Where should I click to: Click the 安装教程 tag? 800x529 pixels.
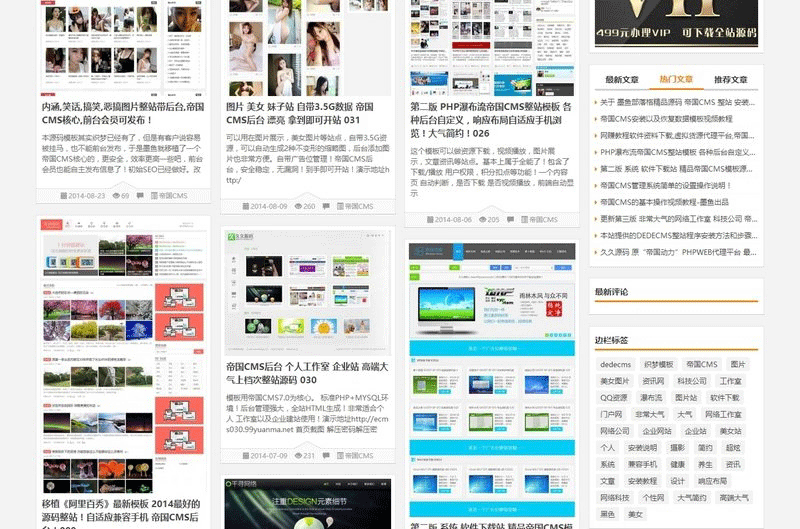[x=642, y=481]
